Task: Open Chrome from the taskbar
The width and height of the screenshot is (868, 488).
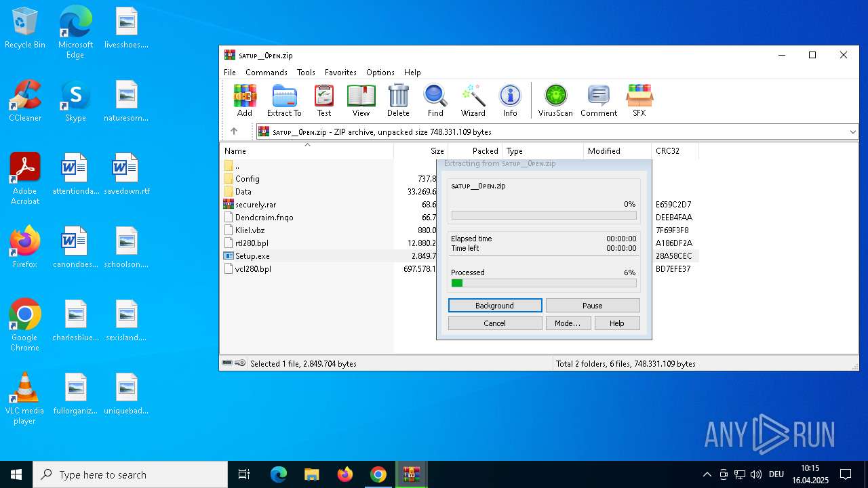Action: pyautogui.click(x=378, y=474)
